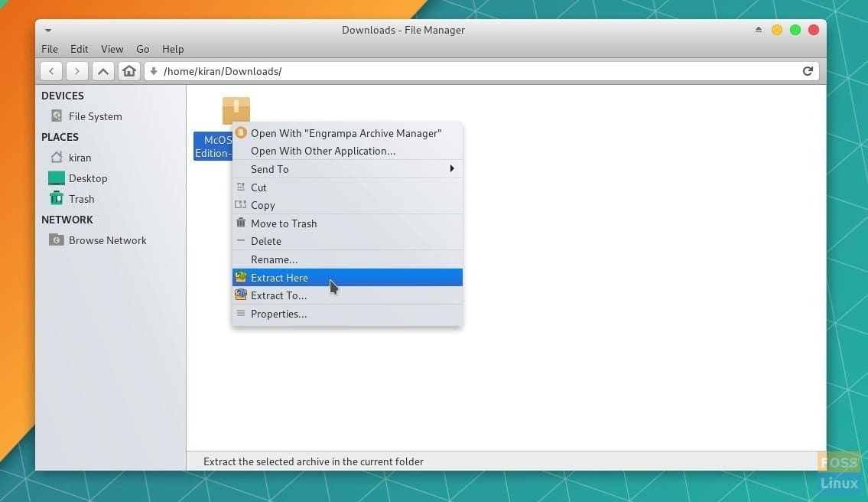This screenshot has width=868, height=502.
Task: Close window with red button
Action: [x=813, y=30]
